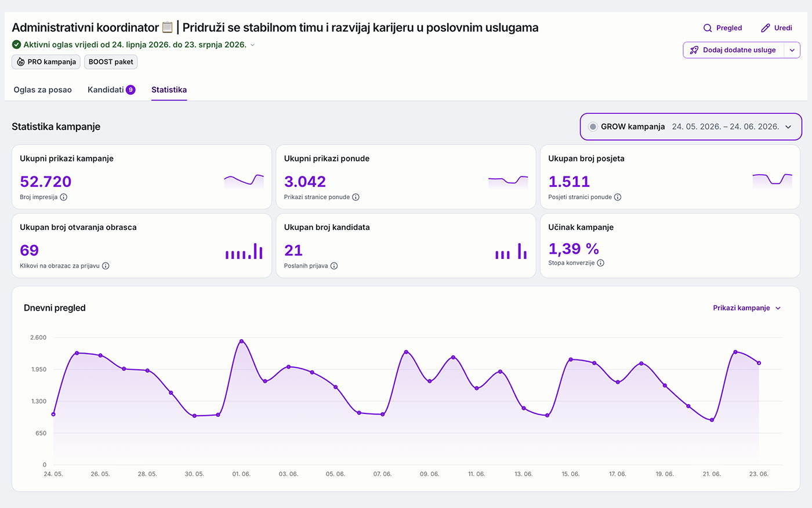
Task: Click info icon next to Broj impresija
Action: [x=64, y=197]
